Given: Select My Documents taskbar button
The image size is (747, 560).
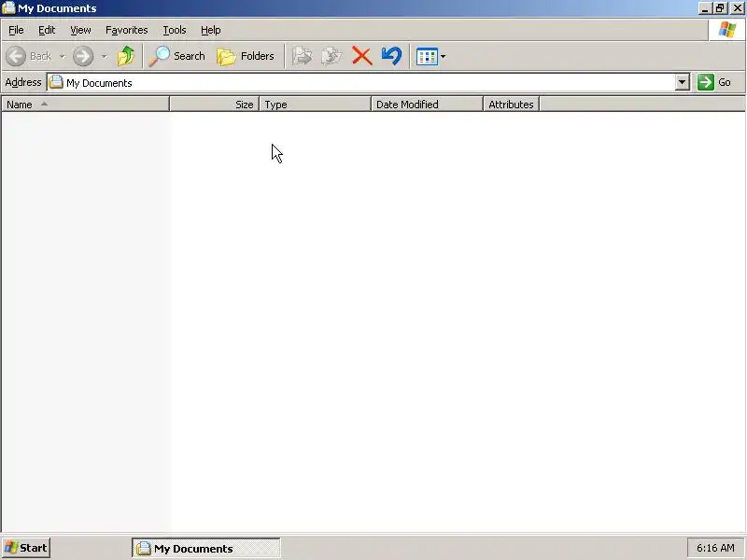Looking at the screenshot, I should pos(206,549).
